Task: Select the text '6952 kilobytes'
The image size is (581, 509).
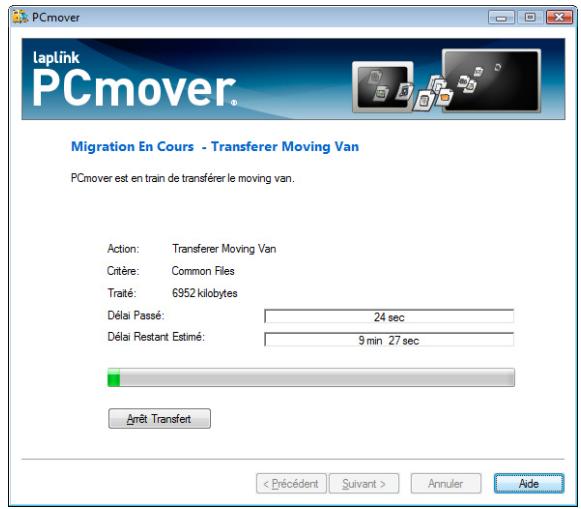Action: tap(205, 293)
